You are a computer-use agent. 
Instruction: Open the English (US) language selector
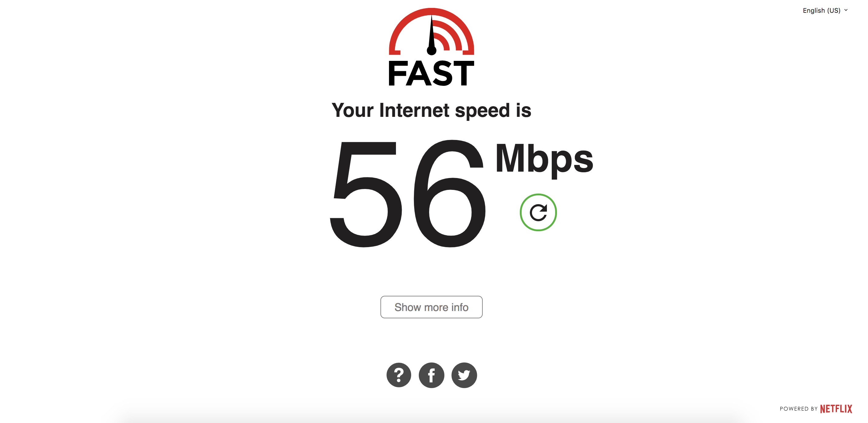click(x=825, y=10)
